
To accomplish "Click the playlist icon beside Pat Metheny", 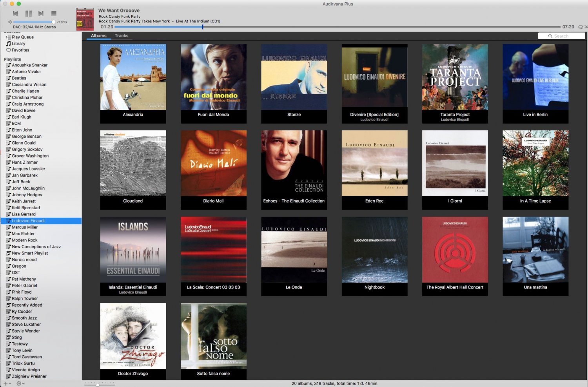I will pyautogui.click(x=8, y=279).
